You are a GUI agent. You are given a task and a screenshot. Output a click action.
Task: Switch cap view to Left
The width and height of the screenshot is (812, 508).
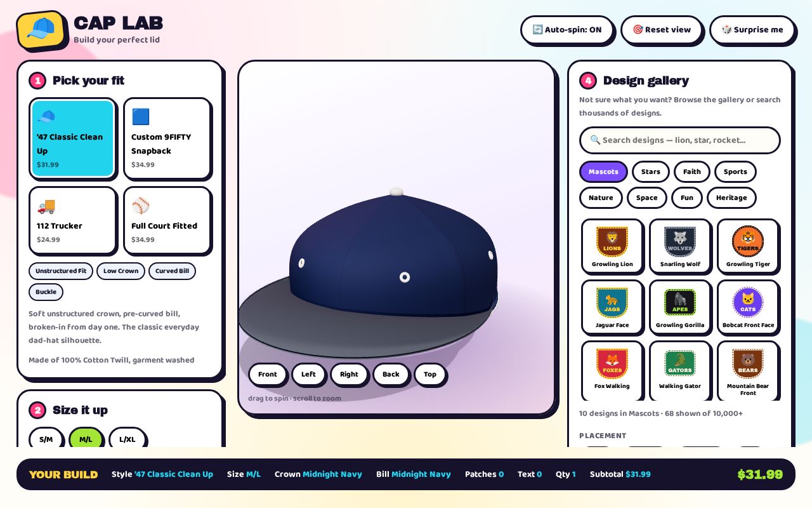309,374
